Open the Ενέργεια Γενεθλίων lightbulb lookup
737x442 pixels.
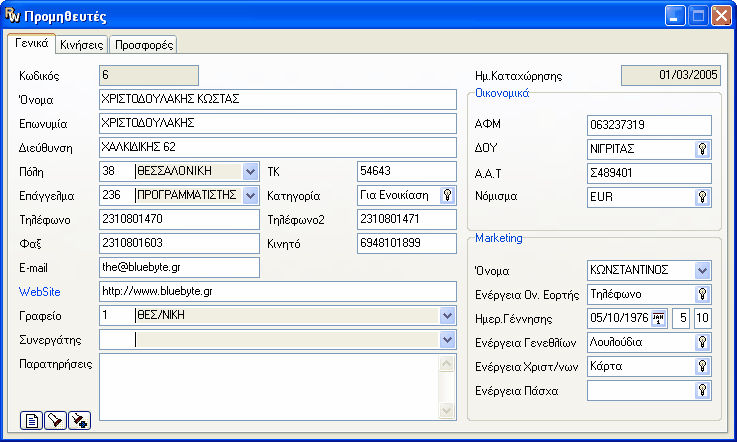pyautogui.click(x=702, y=342)
